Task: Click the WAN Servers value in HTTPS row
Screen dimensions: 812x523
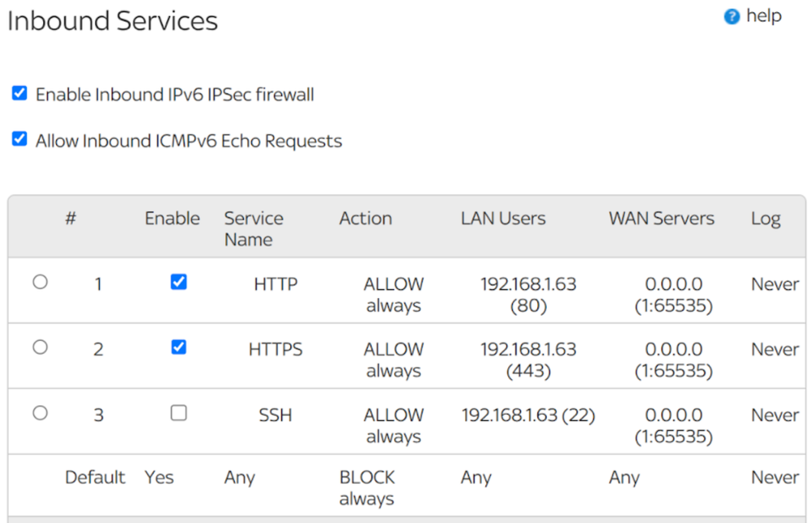Action: pos(674,360)
